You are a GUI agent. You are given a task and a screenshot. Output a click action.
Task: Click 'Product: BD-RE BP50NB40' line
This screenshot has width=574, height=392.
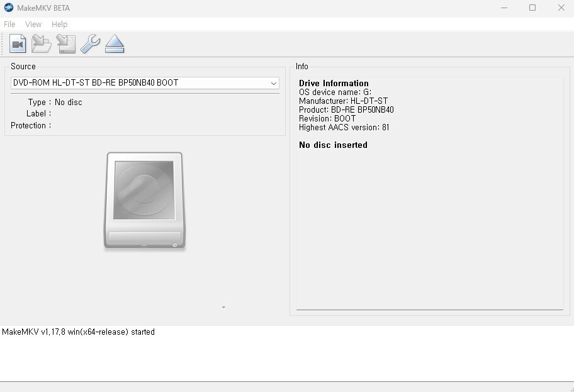click(346, 109)
